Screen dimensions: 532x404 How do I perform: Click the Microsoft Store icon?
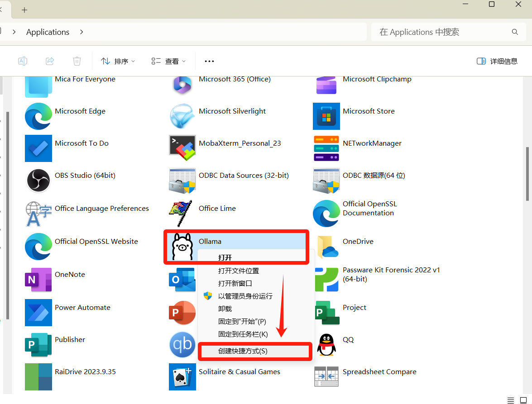click(326, 116)
